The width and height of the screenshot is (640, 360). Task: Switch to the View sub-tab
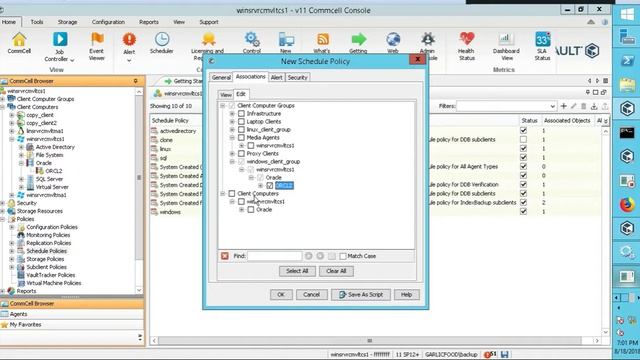pos(226,95)
